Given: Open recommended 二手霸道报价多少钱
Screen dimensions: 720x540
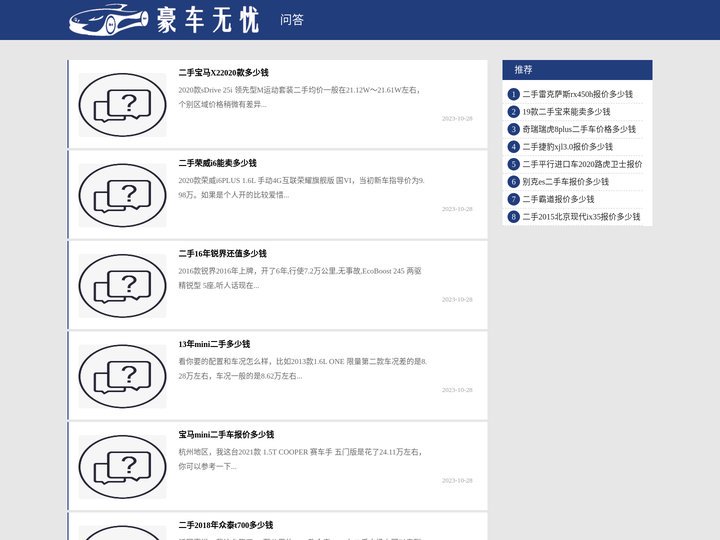Looking at the screenshot, I should pyautogui.click(x=558, y=199).
